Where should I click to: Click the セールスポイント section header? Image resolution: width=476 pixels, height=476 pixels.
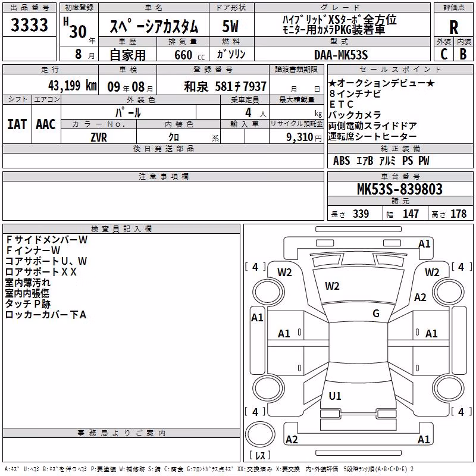[x=400, y=70]
